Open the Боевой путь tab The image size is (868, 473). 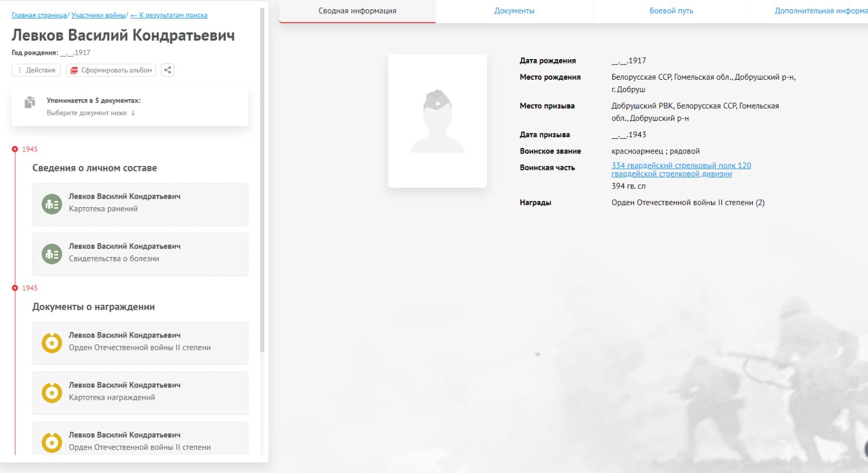pos(671,11)
